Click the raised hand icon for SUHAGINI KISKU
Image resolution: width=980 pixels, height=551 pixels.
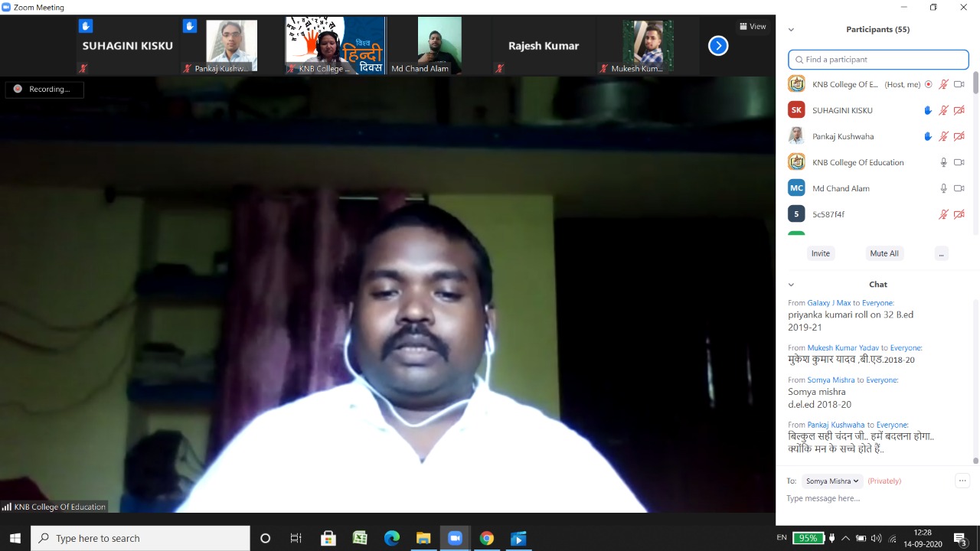point(928,110)
